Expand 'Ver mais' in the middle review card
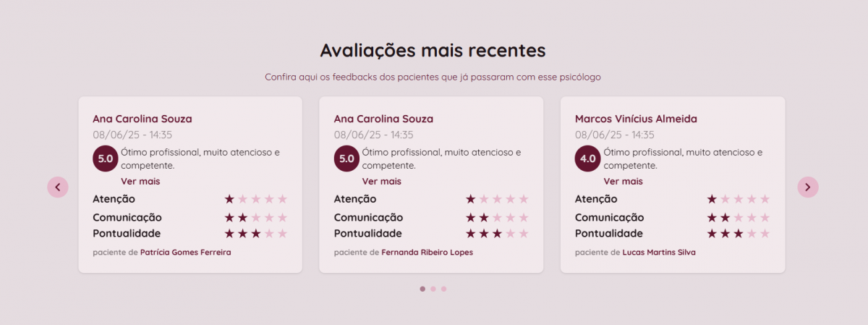This screenshot has width=868, height=325. (x=381, y=182)
